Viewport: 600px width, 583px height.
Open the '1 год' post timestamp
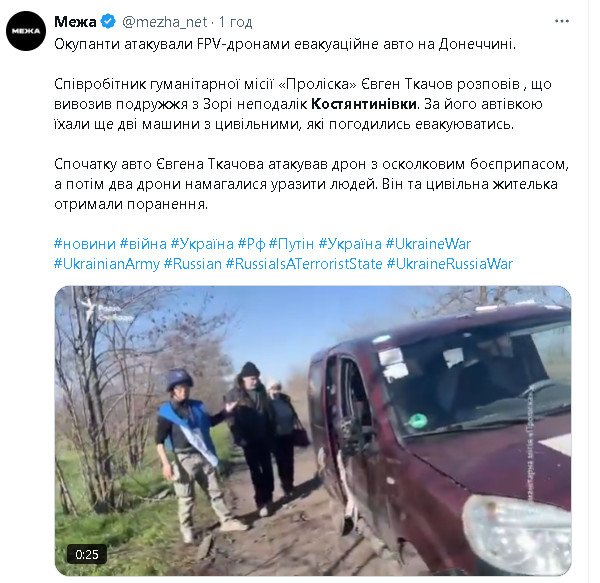236,22
